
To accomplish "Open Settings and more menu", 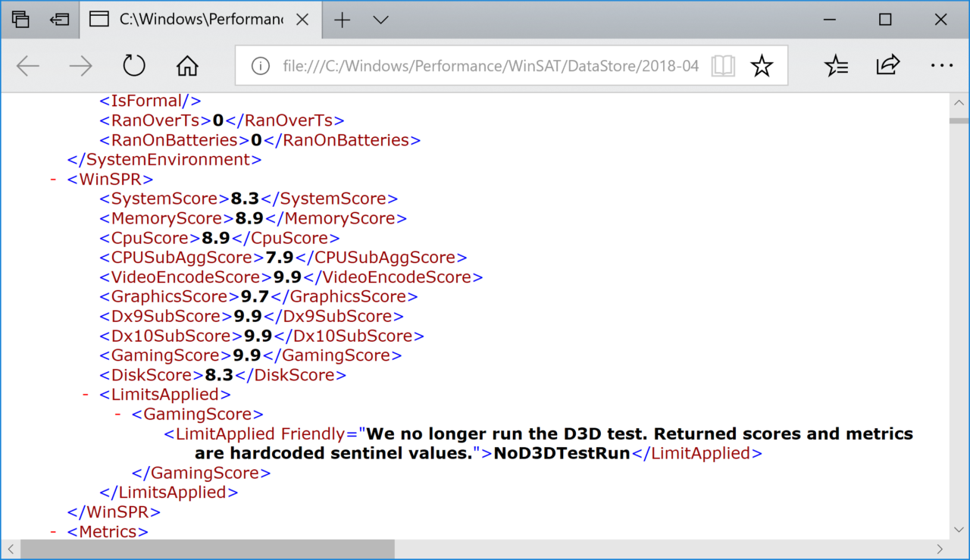I will click(941, 66).
